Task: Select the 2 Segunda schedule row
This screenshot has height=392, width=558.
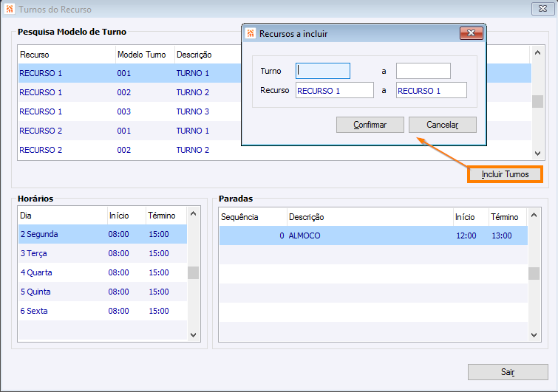Action: (x=103, y=234)
